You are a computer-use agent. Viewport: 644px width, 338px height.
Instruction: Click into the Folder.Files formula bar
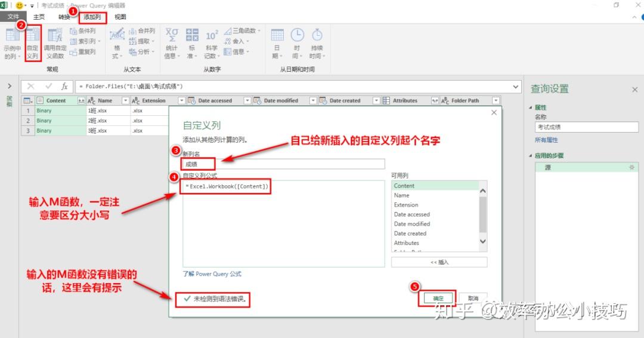(x=293, y=87)
